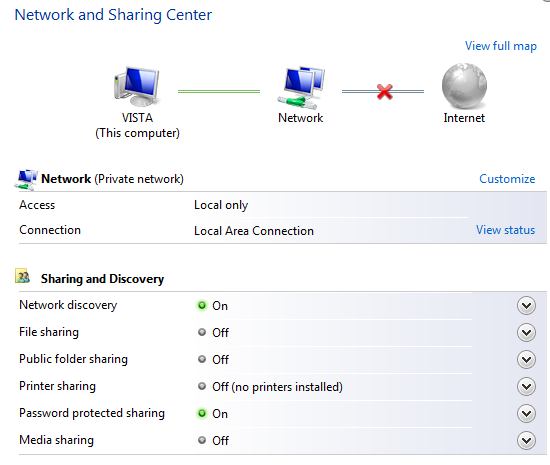Expand Password protected sharing settings

(526, 413)
